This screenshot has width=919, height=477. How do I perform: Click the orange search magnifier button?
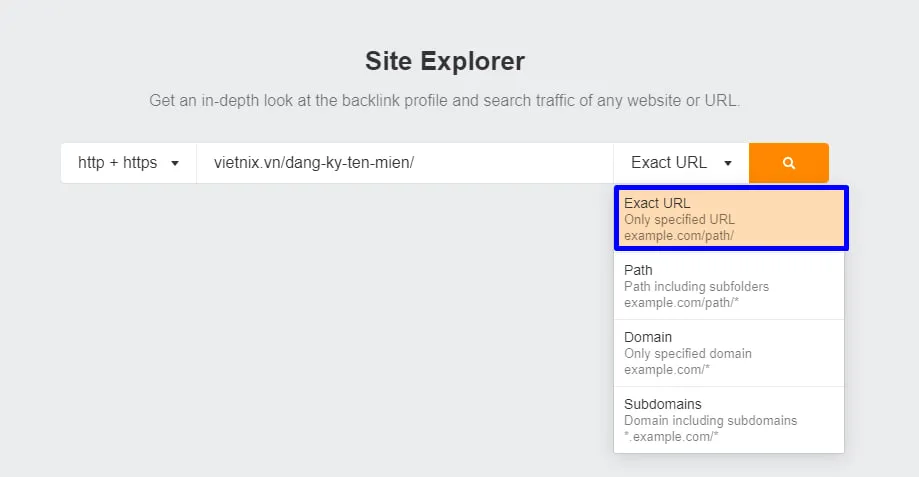pos(788,163)
